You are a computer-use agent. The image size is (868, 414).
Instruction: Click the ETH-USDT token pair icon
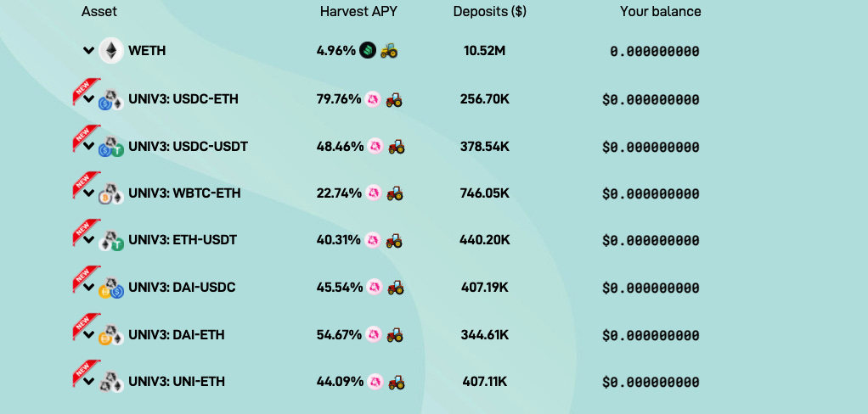click(111, 241)
